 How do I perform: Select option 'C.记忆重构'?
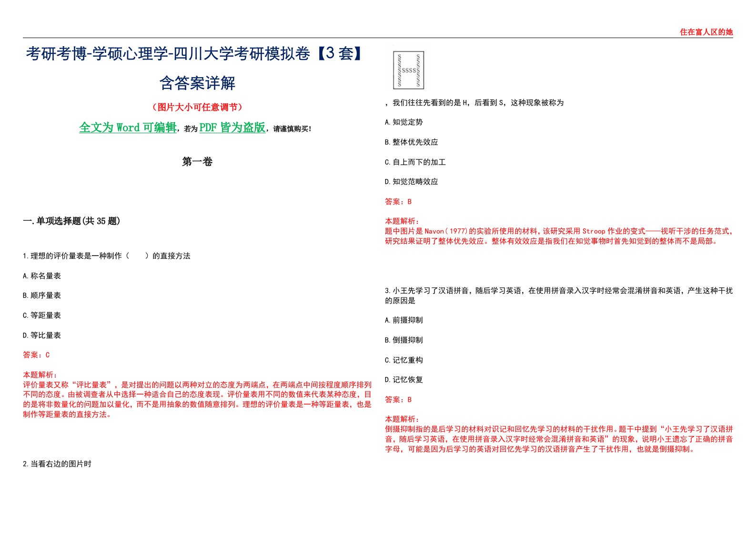(404, 360)
